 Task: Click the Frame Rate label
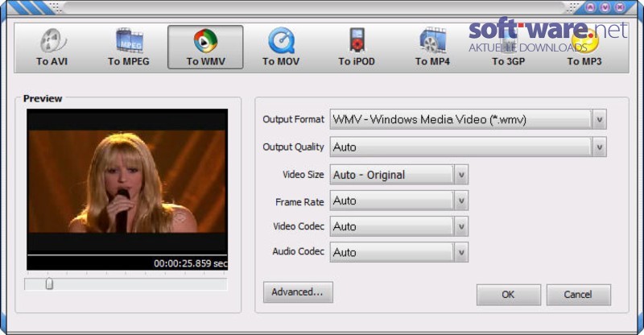(x=299, y=202)
